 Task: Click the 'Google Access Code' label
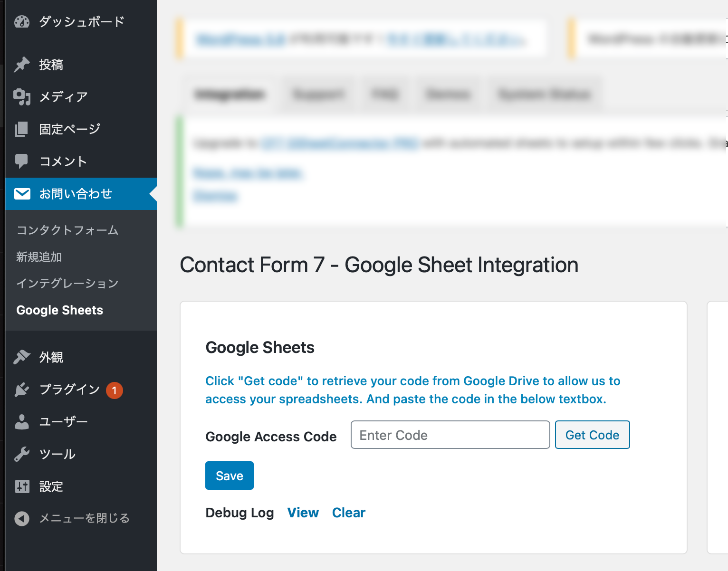pos(271,437)
